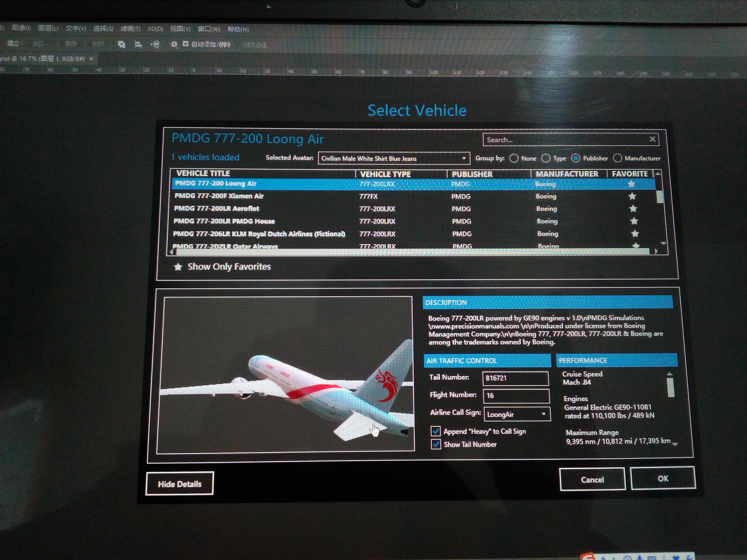Click Performance panel scroll-down arrow
The height and width of the screenshot is (560, 747).
pyautogui.click(x=675, y=444)
